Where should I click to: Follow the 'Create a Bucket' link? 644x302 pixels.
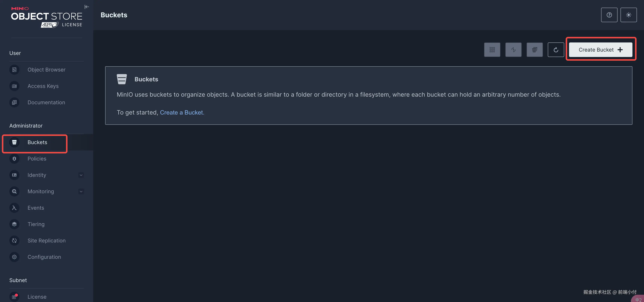[182, 113]
